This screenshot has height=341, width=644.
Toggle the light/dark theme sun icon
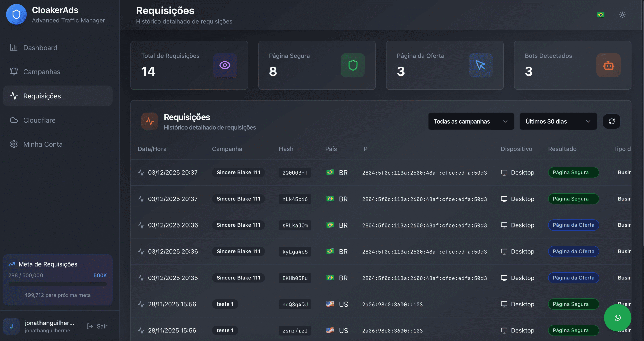[622, 15]
